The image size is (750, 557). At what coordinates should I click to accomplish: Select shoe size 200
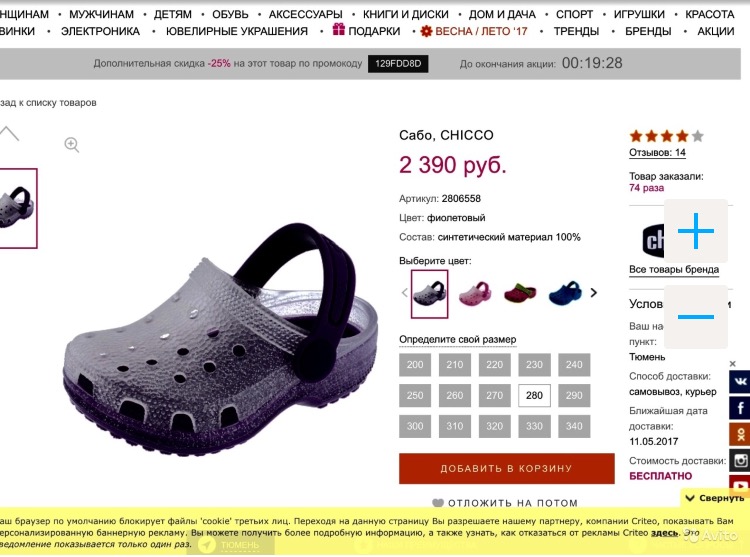coord(415,365)
